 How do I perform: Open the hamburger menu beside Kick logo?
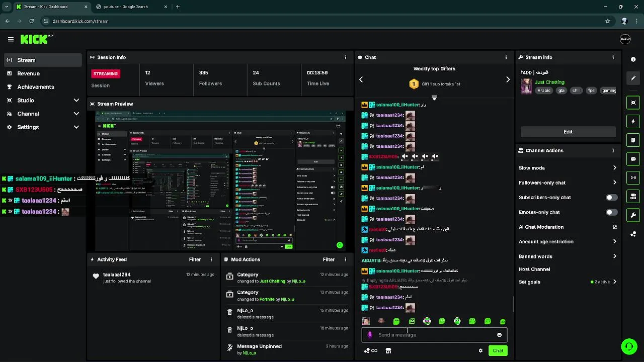[11, 39]
